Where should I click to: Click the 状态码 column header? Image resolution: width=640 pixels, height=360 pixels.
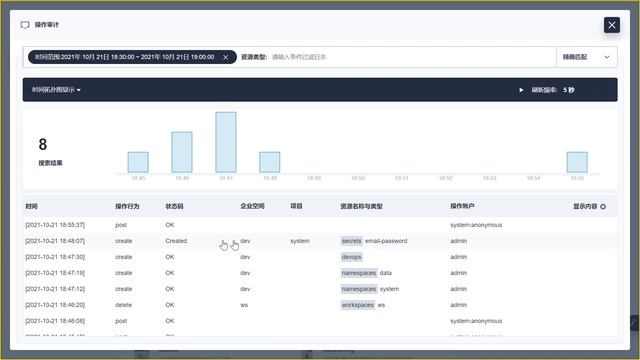[x=174, y=207]
